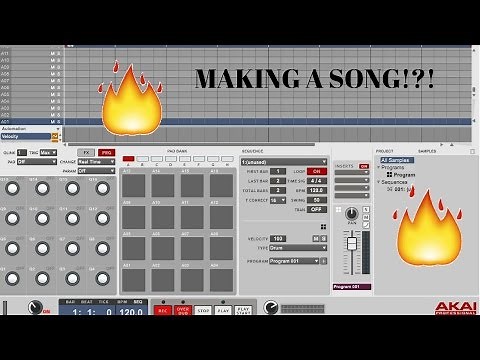Click the sequence icon for 001 in project tree
The image size is (480, 360).
click(389, 189)
